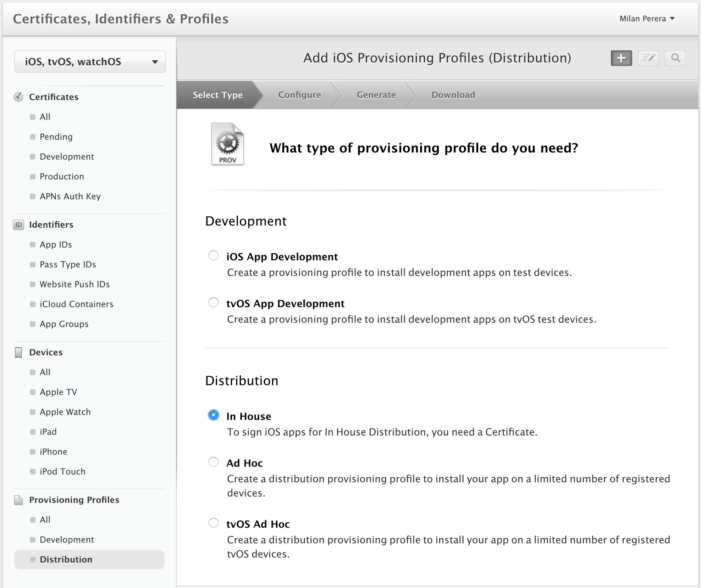The width and height of the screenshot is (701, 588).
Task: Open the iOS, tvOS, watchOS platform dropdown
Action: pyautogui.click(x=90, y=62)
